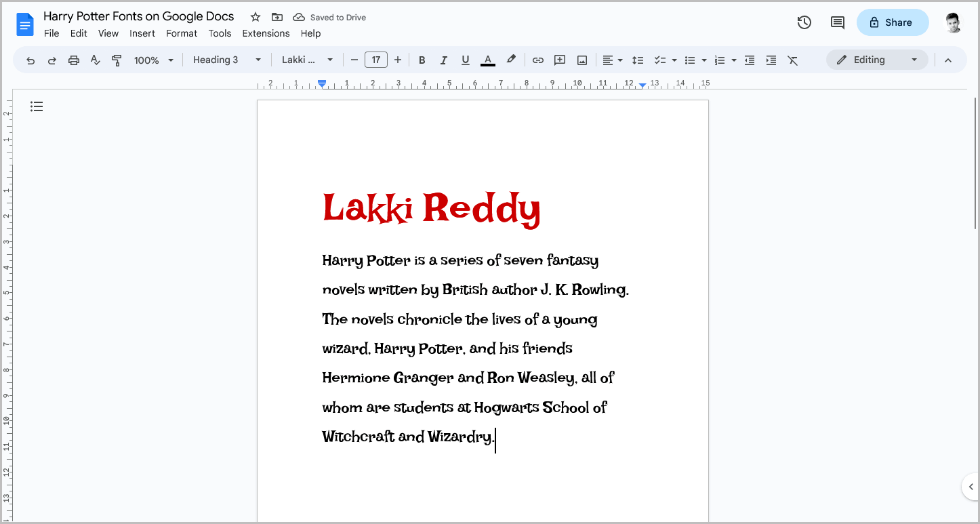Viewport: 980px width, 524px height.
Task: Toggle the highlight color tool
Action: click(x=511, y=60)
